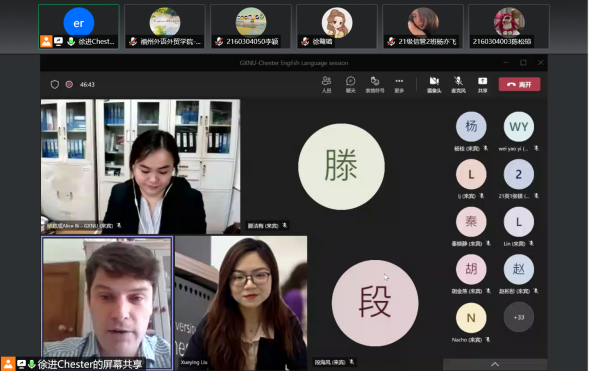Click the Xiaoying Liu video tile

click(241, 303)
